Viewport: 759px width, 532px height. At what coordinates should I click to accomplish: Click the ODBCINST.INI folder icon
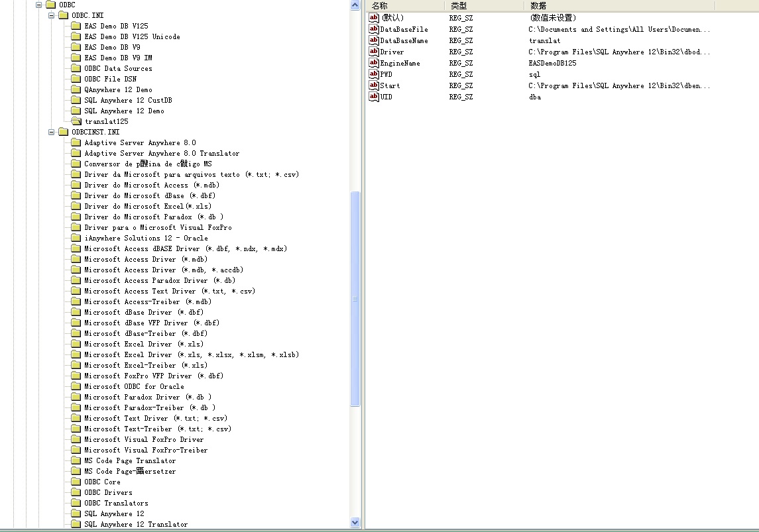pos(64,132)
